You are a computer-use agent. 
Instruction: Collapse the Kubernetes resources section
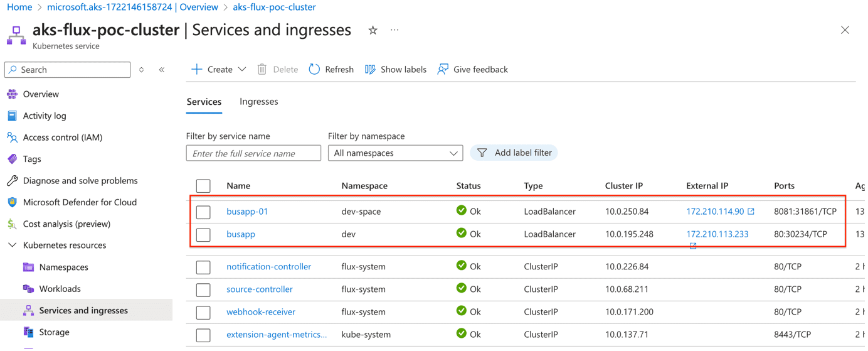point(12,246)
